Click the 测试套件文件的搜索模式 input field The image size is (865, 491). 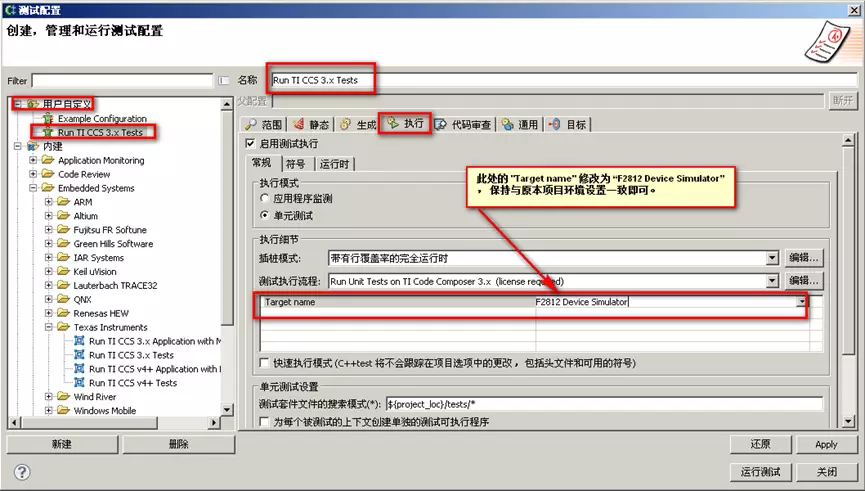(604, 404)
